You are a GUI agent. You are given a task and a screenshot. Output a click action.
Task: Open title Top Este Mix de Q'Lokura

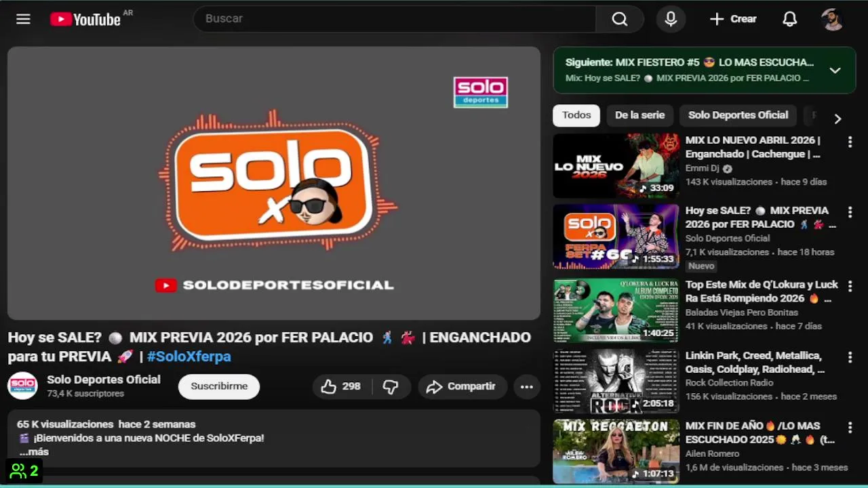click(x=762, y=291)
